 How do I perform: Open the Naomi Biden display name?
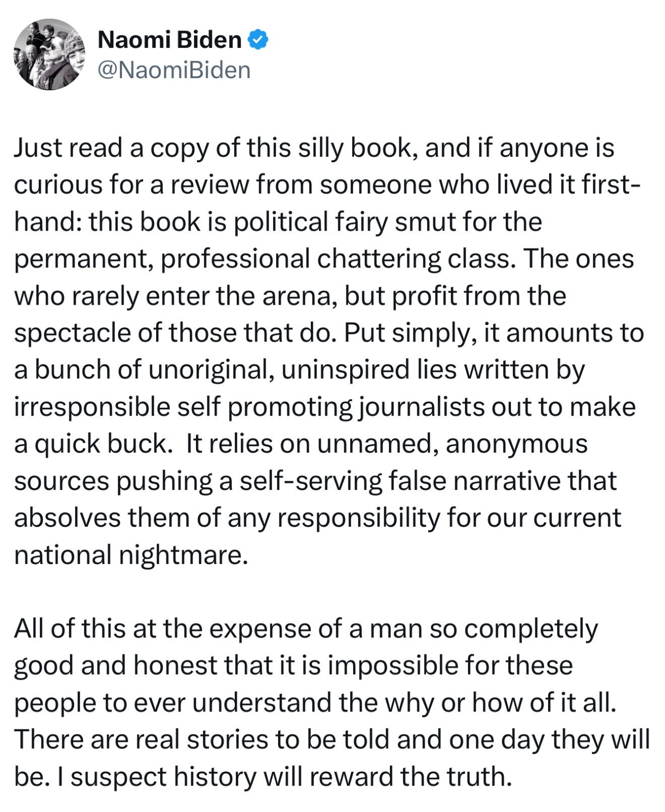point(169,40)
